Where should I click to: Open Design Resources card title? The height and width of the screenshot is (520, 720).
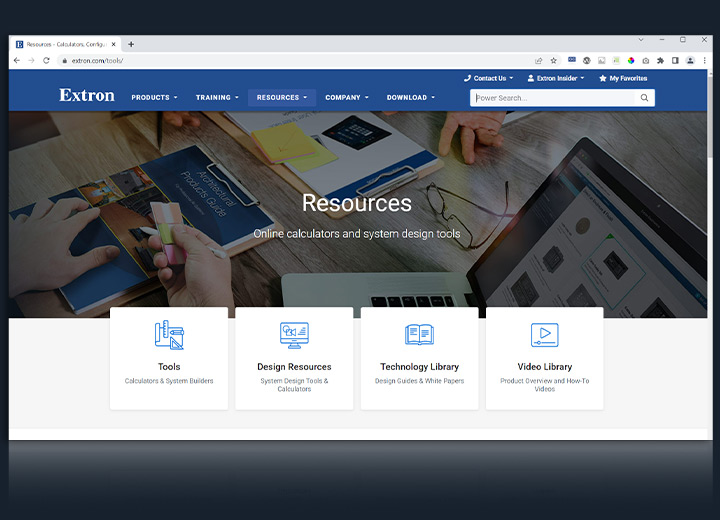pyautogui.click(x=294, y=367)
